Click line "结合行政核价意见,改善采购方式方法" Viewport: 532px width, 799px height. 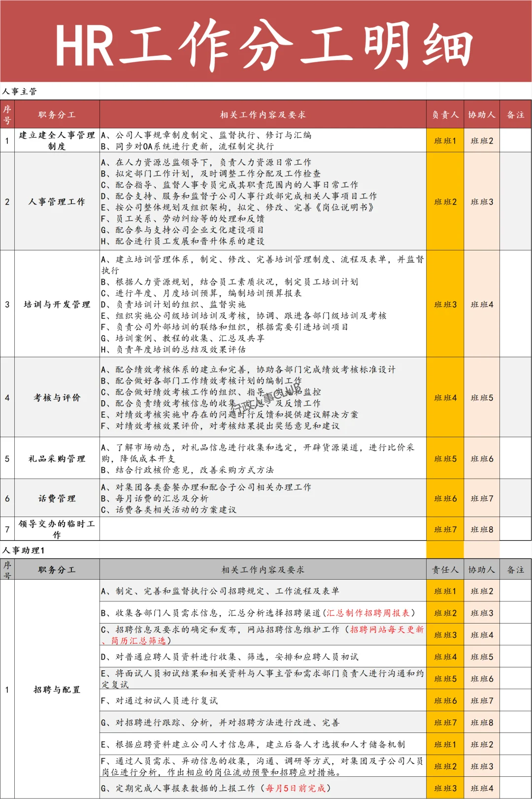(x=188, y=470)
